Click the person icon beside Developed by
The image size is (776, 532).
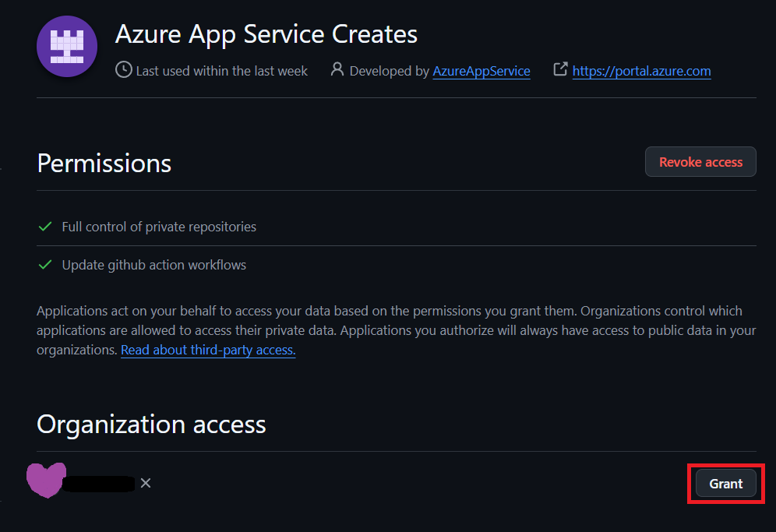337,69
